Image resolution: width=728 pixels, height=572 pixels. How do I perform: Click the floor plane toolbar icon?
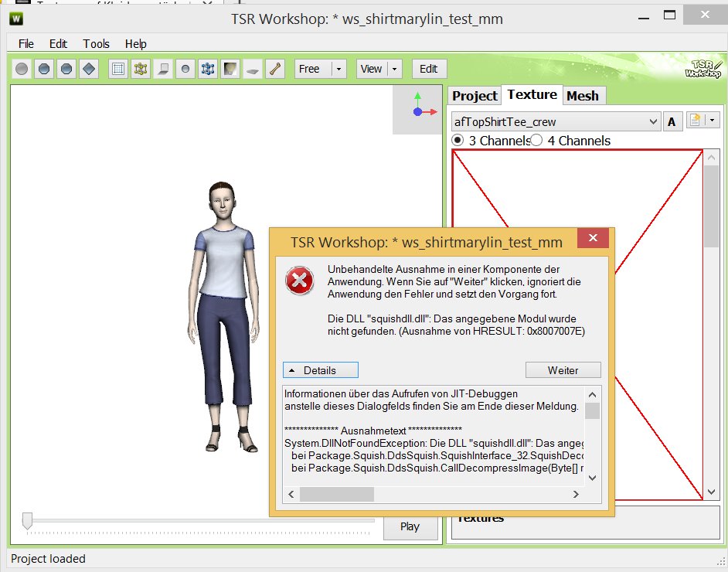(252, 69)
